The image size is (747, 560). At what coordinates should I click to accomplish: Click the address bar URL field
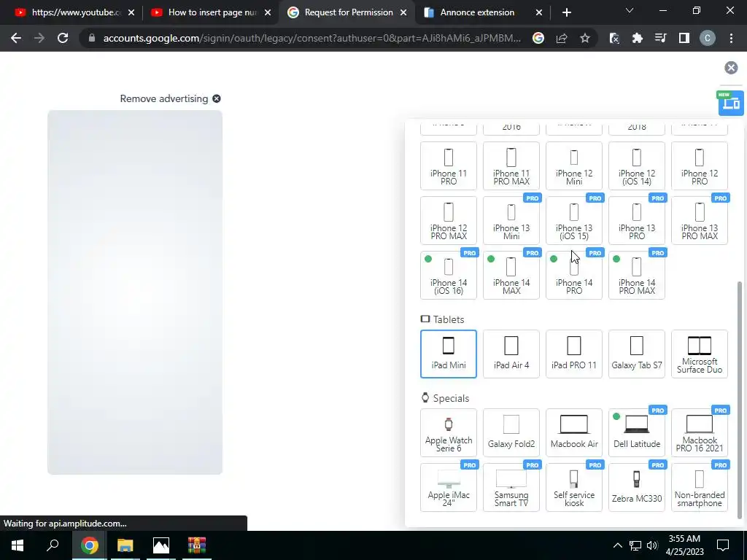311,38
